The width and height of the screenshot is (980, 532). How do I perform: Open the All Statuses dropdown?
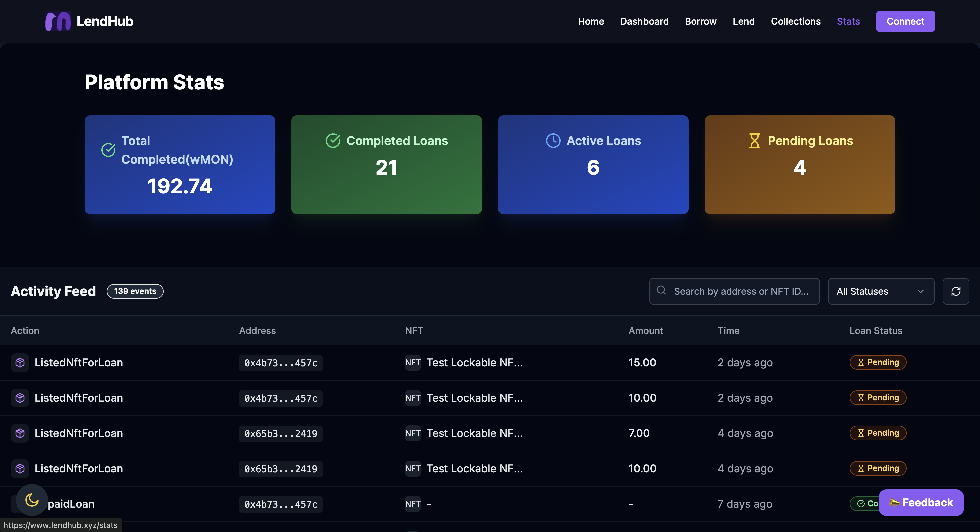coord(881,291)
